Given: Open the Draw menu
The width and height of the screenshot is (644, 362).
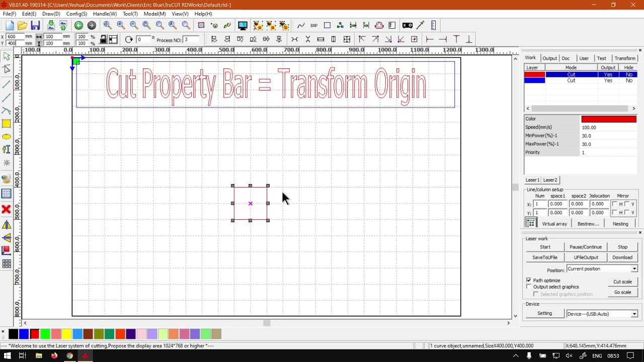Looking at the screenshot, I should (51, 14).
